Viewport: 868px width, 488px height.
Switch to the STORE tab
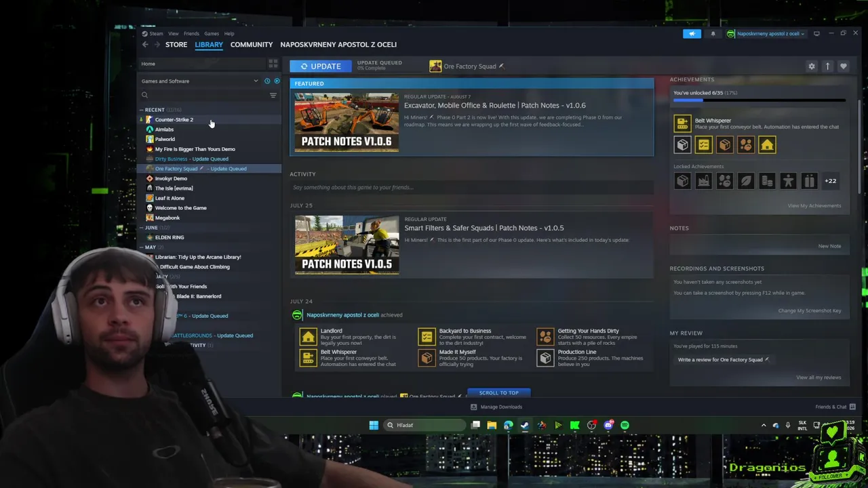176,45
